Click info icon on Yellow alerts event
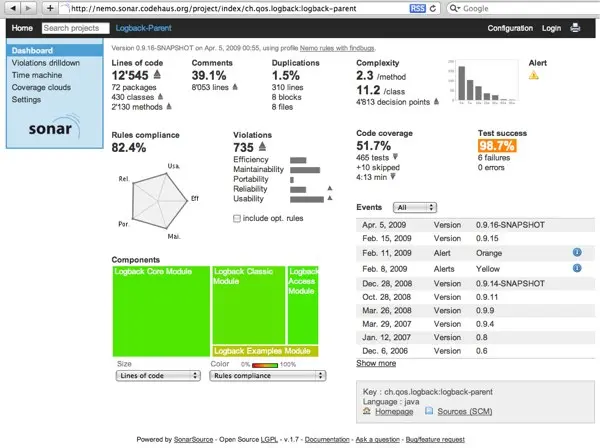This screenshot has height=448, width=600. coord(577,268)
